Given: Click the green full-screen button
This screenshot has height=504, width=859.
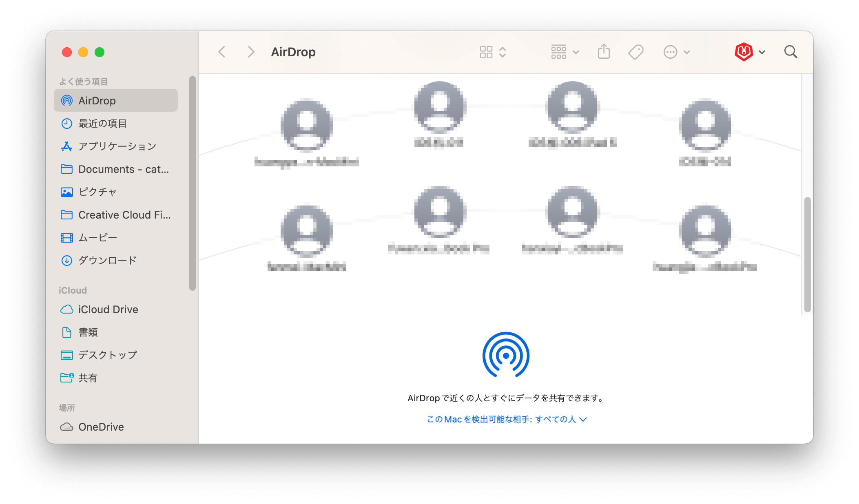Looking at the screenshot, I should click(100, 52).
